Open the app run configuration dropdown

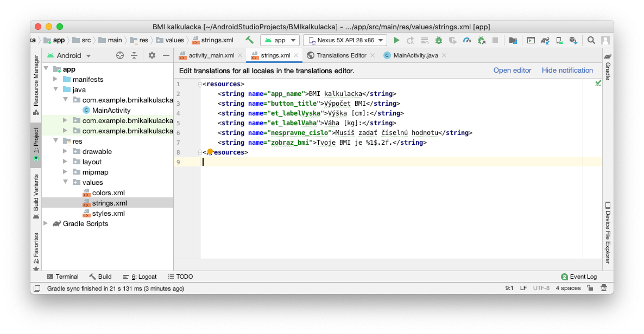tap(280, 40)
